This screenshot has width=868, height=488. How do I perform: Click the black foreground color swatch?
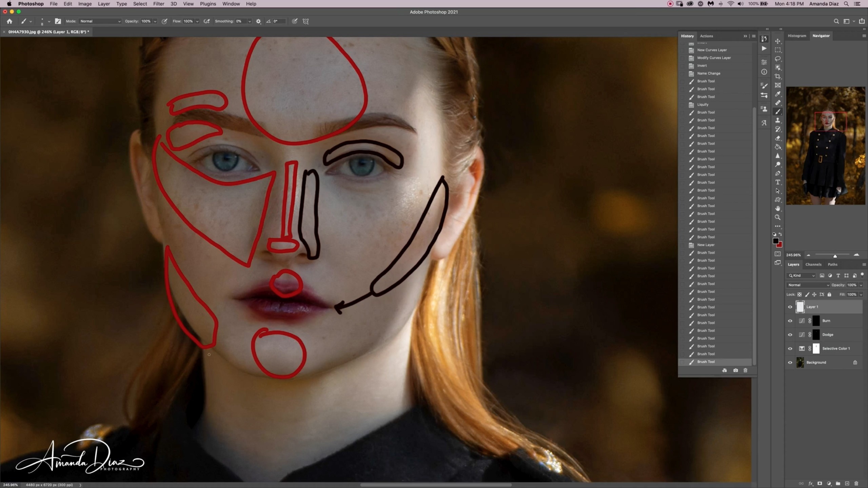775,241
